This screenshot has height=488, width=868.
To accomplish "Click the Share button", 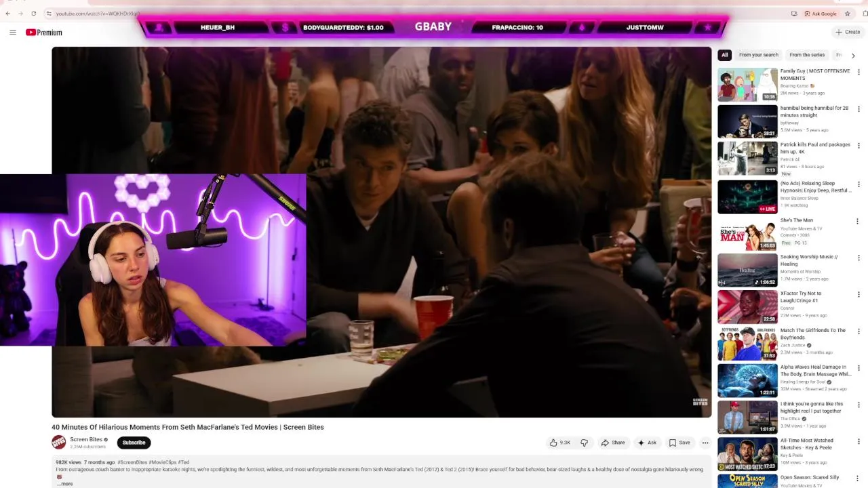I will 613,443.
